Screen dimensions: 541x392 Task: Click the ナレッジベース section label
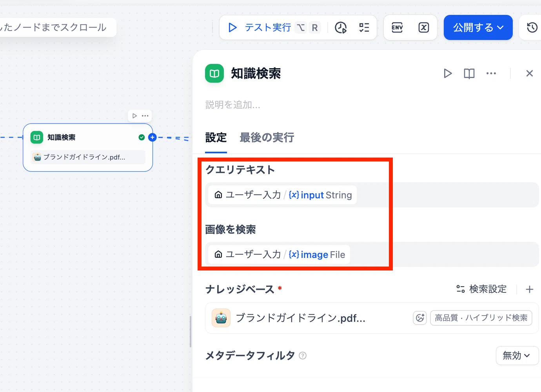click(240, 289)
